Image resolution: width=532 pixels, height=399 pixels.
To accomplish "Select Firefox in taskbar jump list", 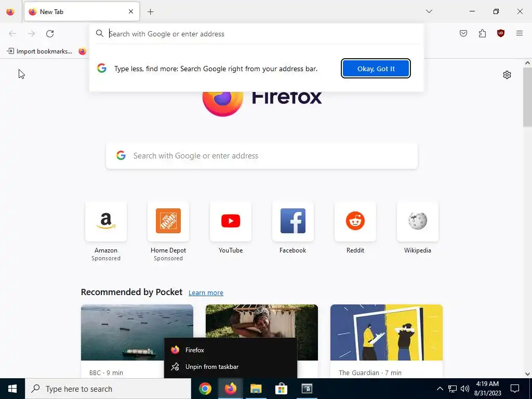I will [230, 350].
